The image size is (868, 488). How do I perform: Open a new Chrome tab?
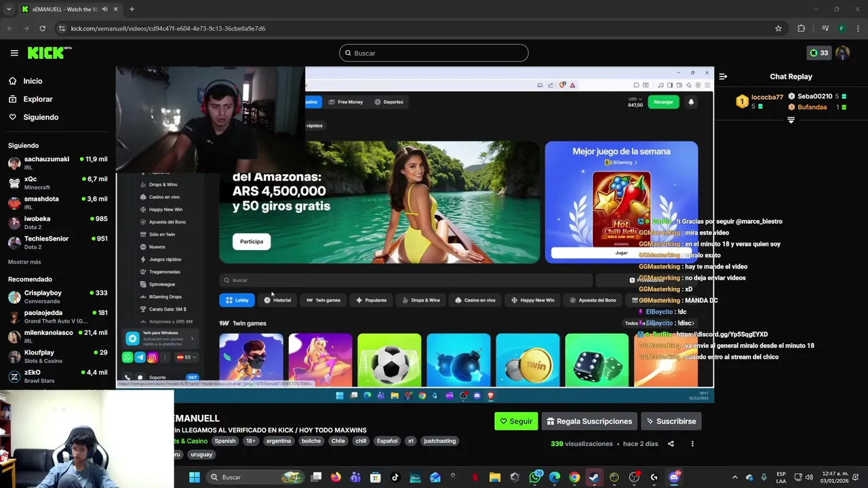(x=132, y=9)
